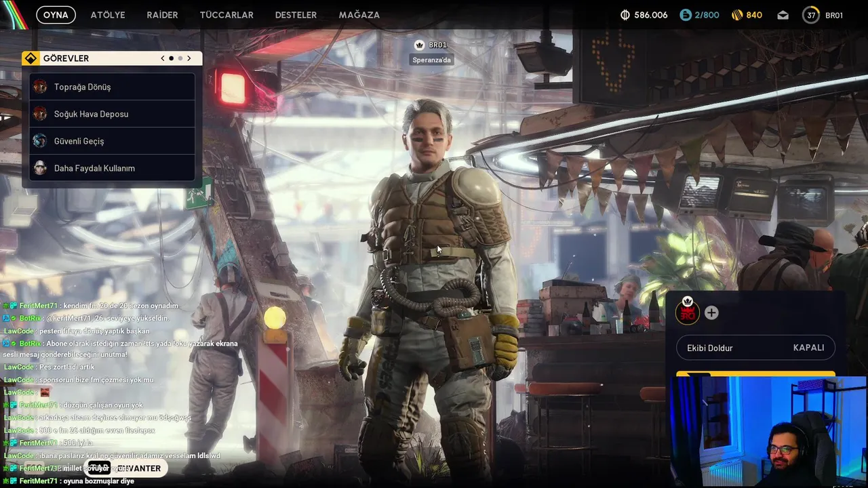
Task: Go to the TÜCCARLAR tab
Action: tap(226, 15)
